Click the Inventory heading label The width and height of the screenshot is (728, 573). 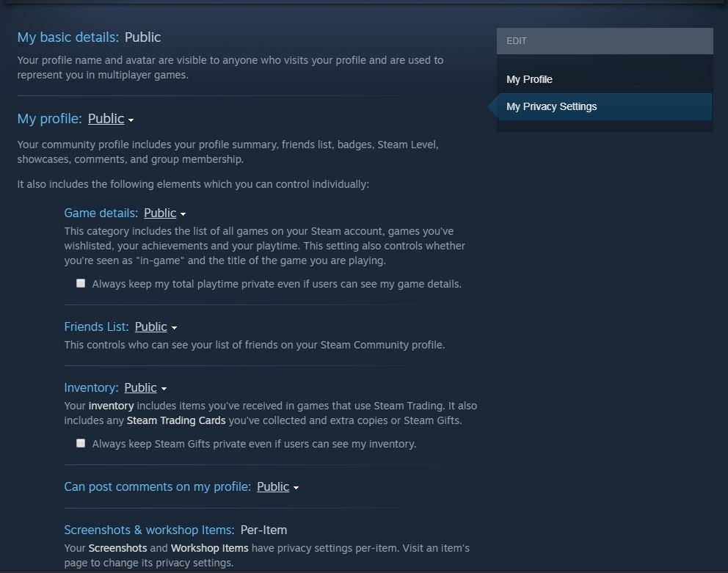[91, 387]
